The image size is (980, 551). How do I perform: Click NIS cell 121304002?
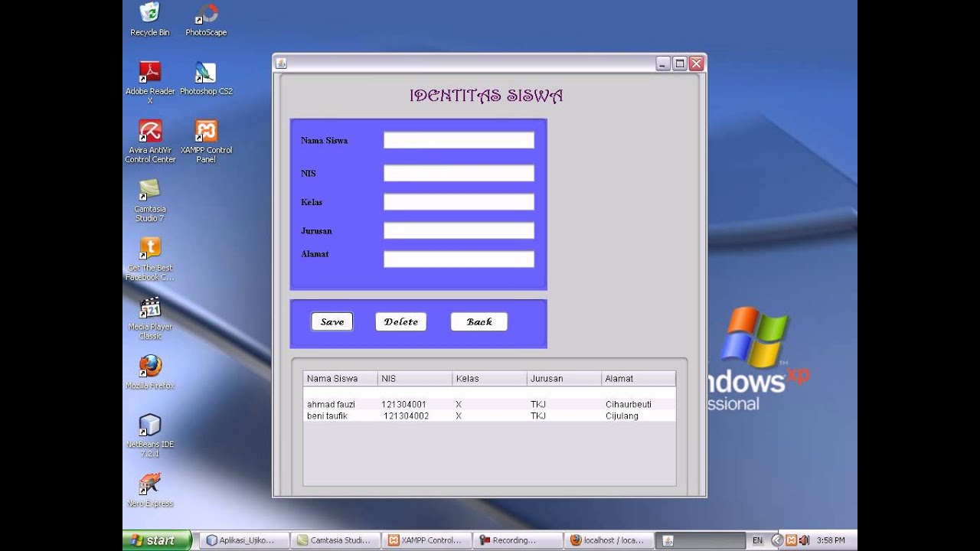pos(415,416)
